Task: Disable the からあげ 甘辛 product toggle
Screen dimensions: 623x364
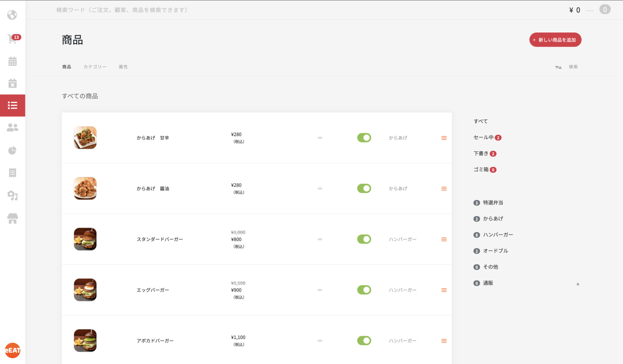Action: (x=364, y=138)
